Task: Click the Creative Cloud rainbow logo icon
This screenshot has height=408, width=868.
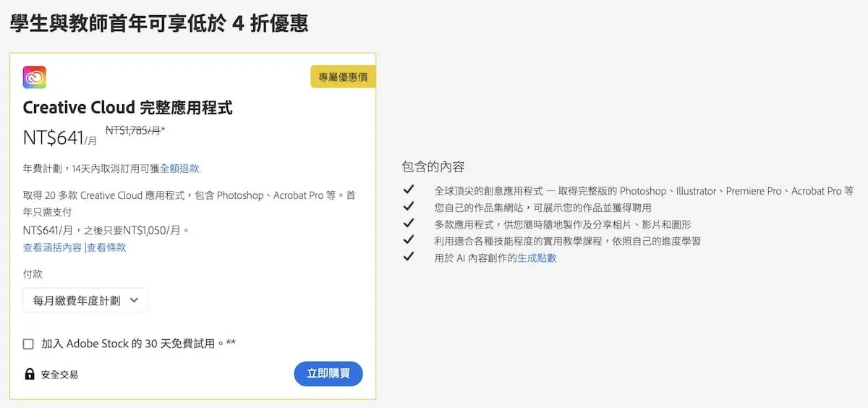Action: click(x=35, y=77)
